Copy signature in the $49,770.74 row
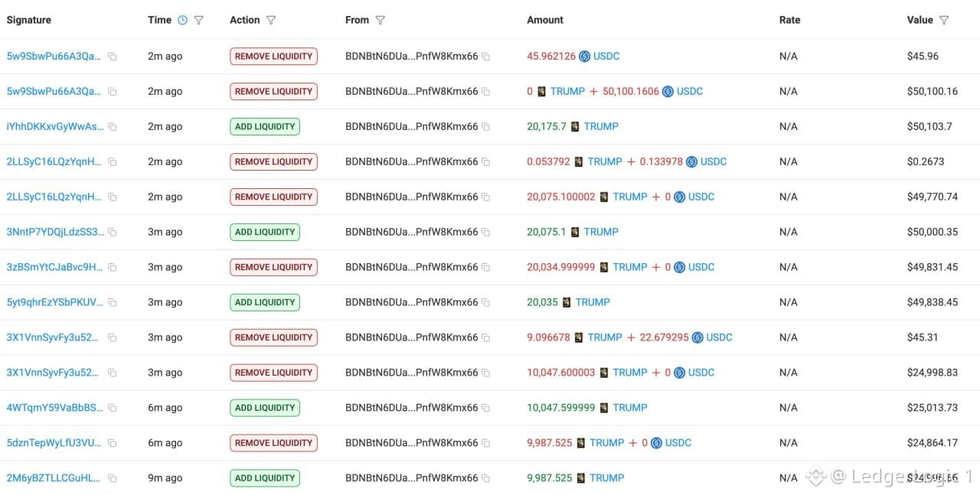Screen dimensions: 980x495 [x=112, y=197]
